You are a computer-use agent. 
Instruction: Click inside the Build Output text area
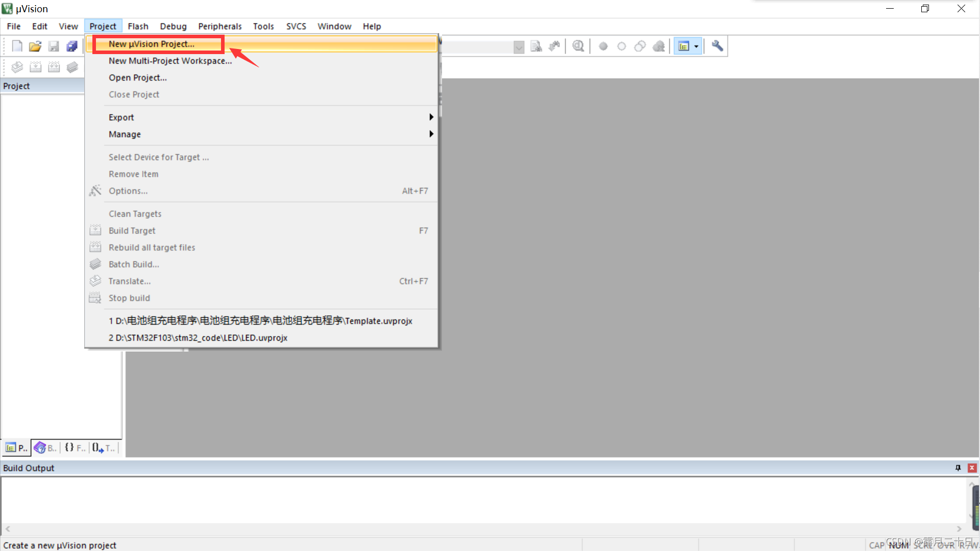(x=484, y=500)
